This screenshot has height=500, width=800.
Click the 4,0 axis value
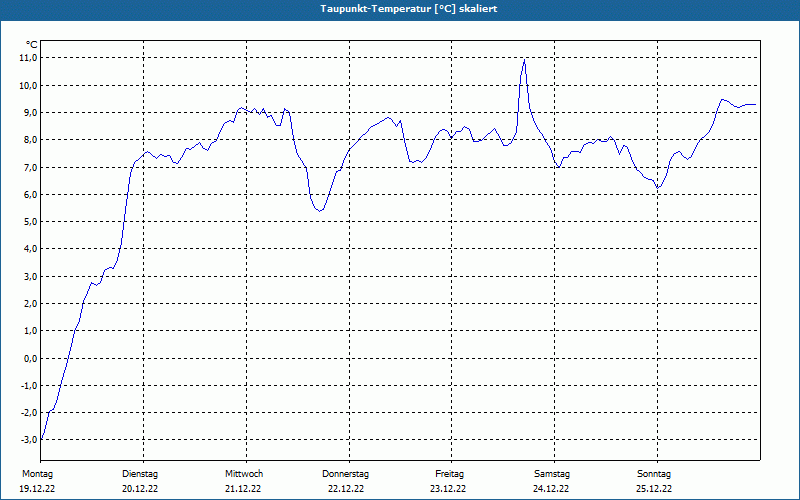click(30, 248)
